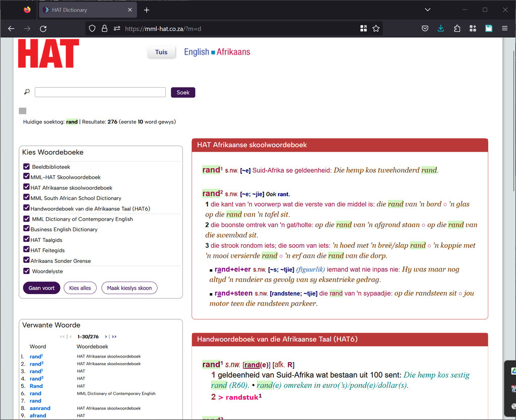
Task: Uncheck MML Dictionary of Contemporary English
Action: [x=26, y=219]
